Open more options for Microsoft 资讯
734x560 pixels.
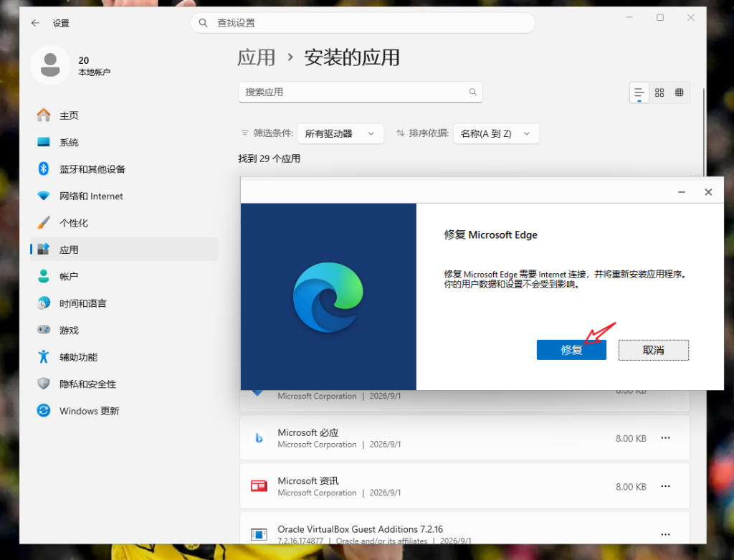pyautogui.click(x=665, y=486)
